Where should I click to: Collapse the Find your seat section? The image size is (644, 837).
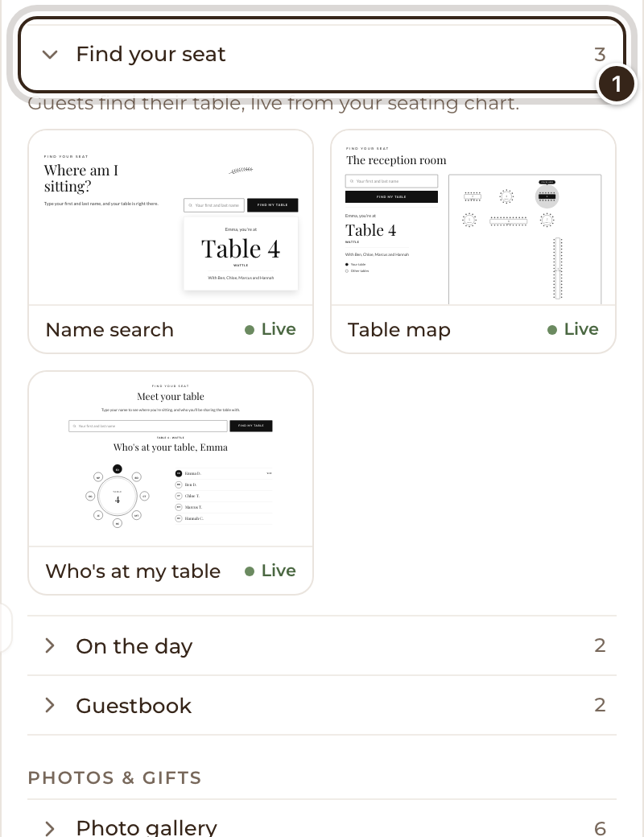click(321, 55)
